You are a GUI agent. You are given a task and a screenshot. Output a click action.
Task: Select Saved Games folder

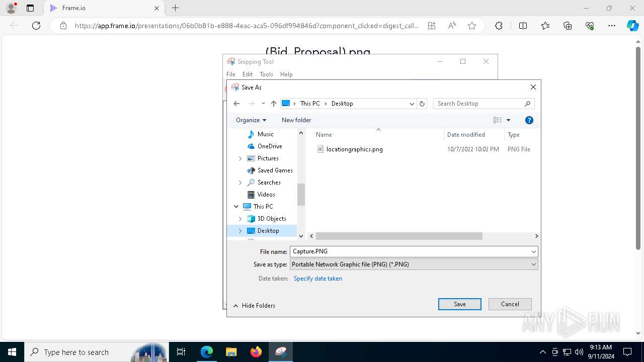click(x=275, y=170)
